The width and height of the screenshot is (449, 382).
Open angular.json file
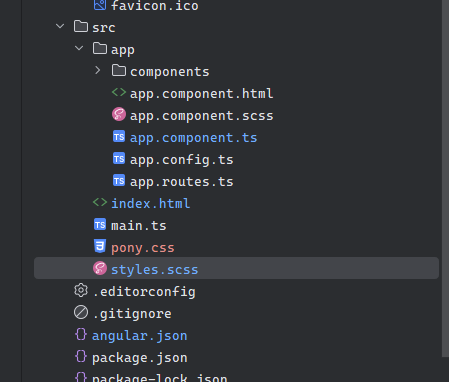pos(140,336)
